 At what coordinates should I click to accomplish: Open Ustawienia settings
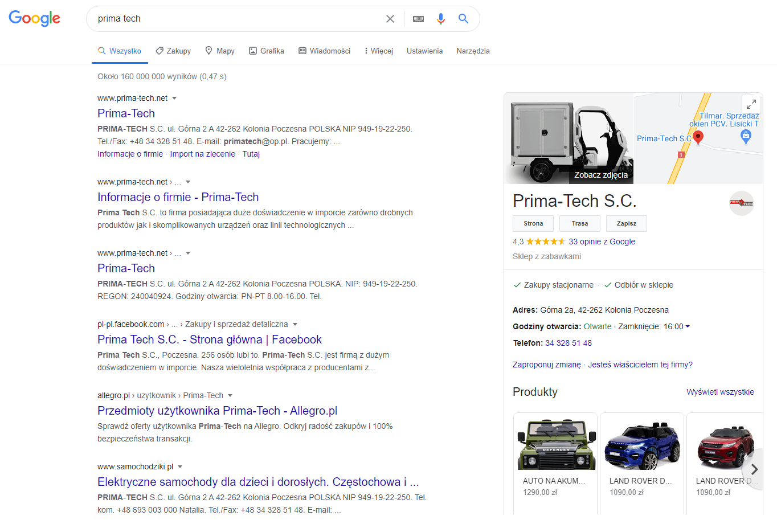(424, 51)
